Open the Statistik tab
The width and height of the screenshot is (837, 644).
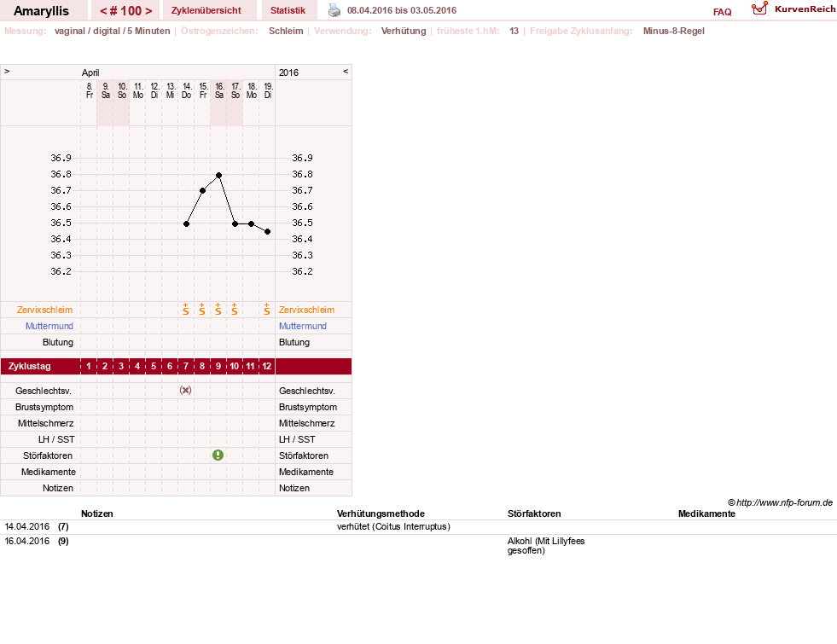[x=288, y=10]
